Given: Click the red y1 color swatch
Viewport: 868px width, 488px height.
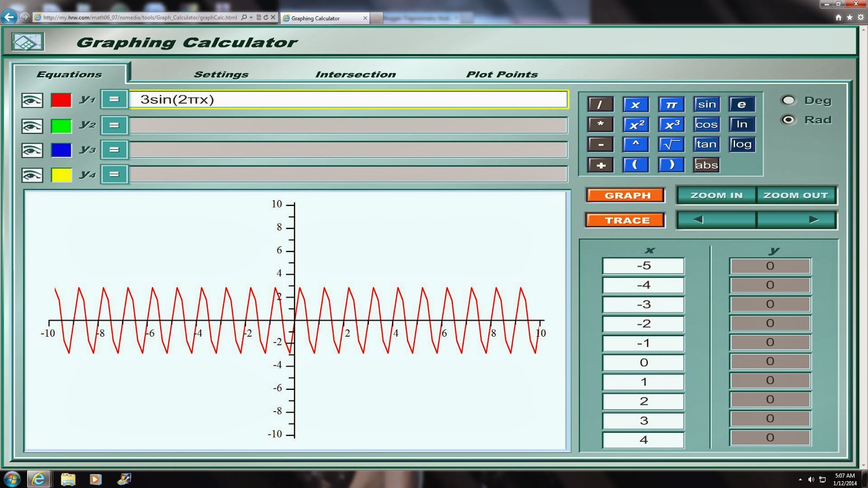Looking at the screenshot, I should (x=61, y=100).
